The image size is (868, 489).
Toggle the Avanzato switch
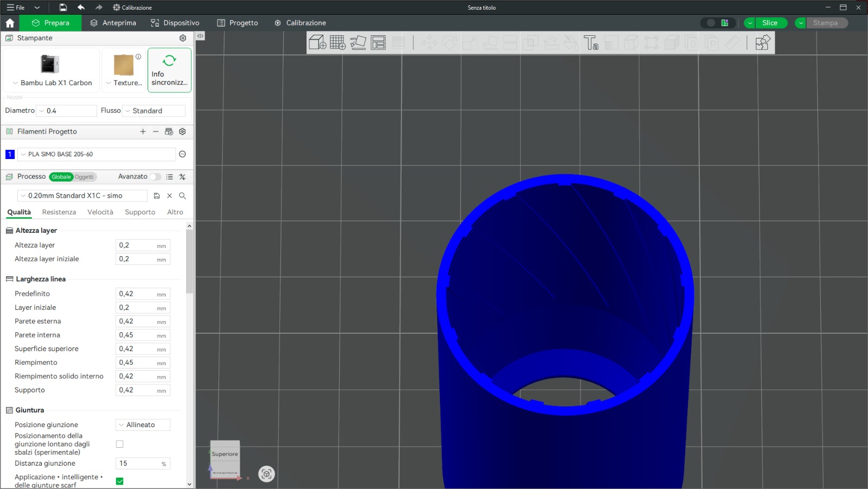[155, 177]
